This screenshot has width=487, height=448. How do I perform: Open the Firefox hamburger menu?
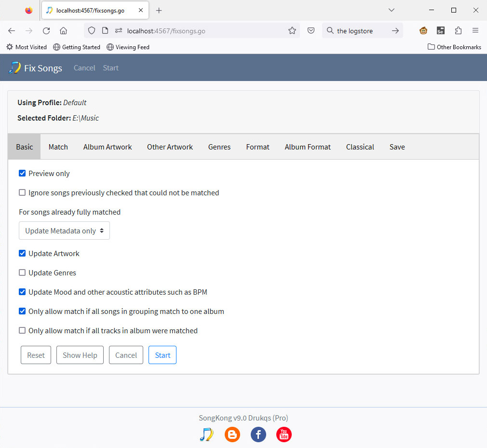coord(475,30)
